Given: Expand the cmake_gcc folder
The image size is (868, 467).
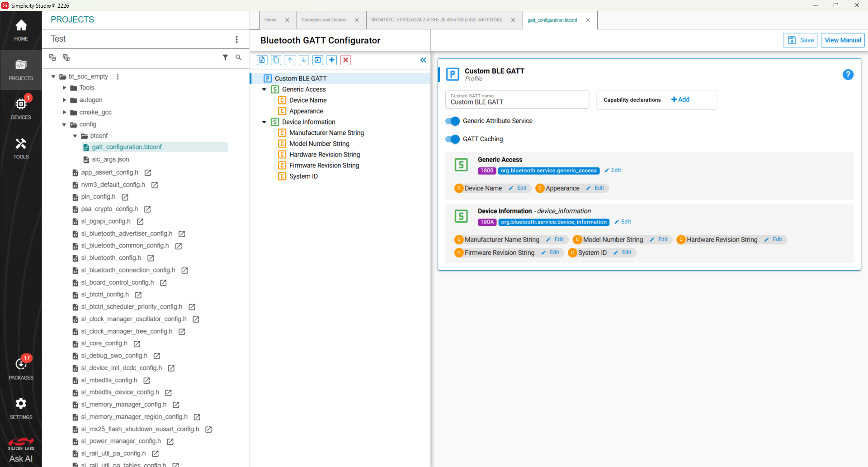Looking at the screenshot, I should point(64,112).
